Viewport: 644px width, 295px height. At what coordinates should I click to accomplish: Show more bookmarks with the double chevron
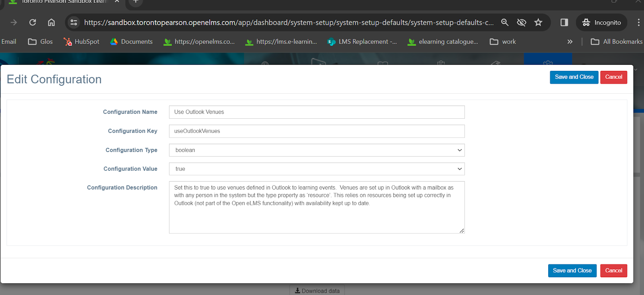click(x=570, y=41)
